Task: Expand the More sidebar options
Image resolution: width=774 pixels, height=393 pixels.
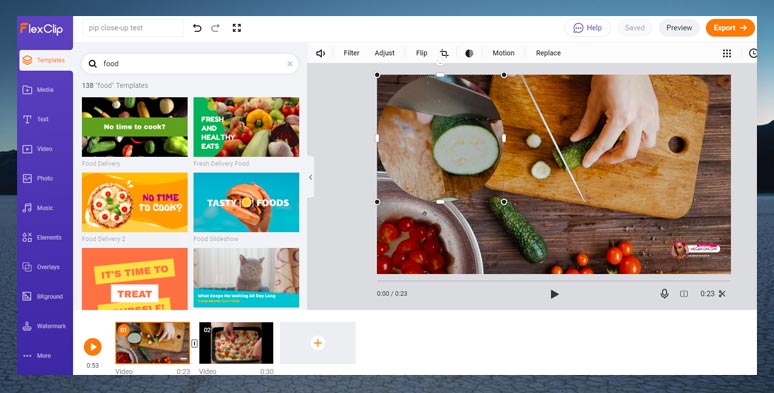Action: [x=37, y=355]
